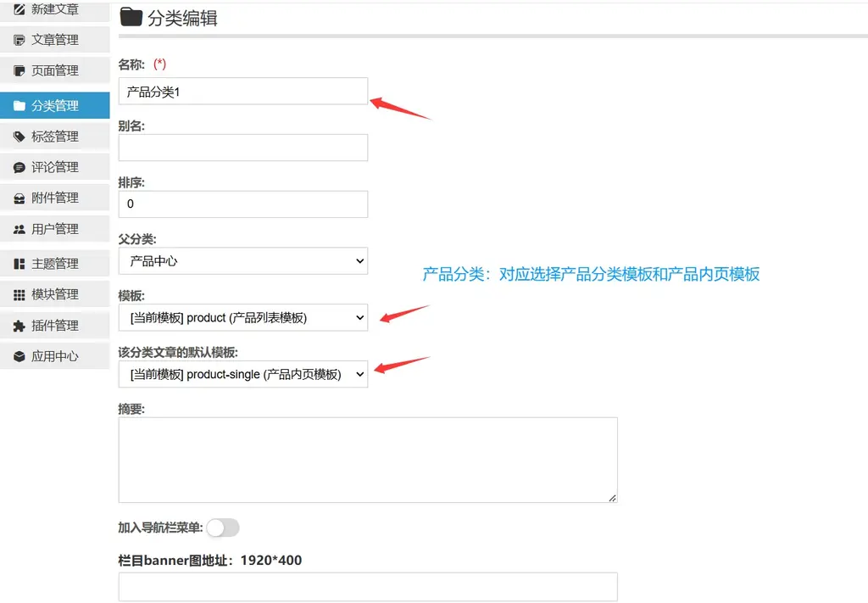Open the 父分类 dropdown showing 产品中心
868x603 pixels.
pyautogui.click(x=243, y=261)
